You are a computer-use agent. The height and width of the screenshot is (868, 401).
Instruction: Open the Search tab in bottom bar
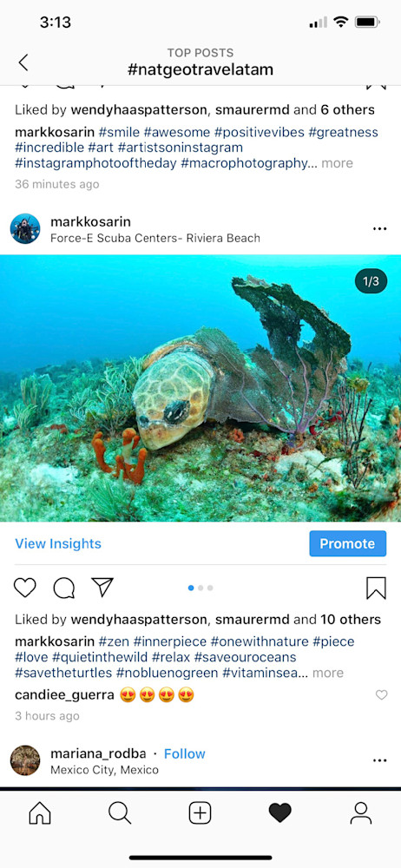click(x=120, y=813)
